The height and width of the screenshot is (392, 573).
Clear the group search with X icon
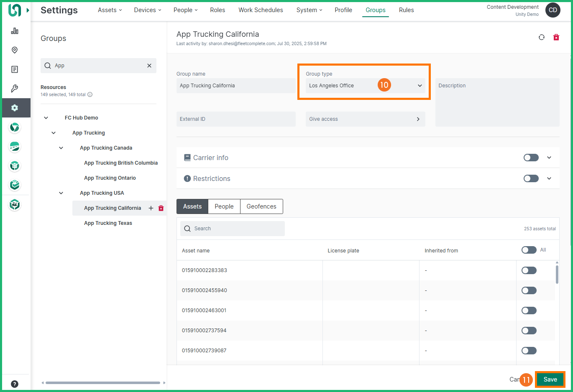149,66
